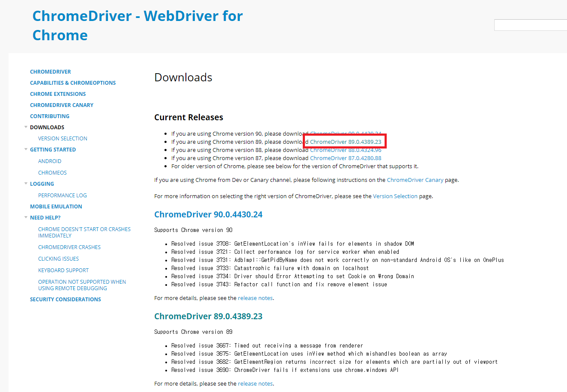Open the CONTRIBUTING sidebar page
The image size is (567, 392).
tap(50, 116)
